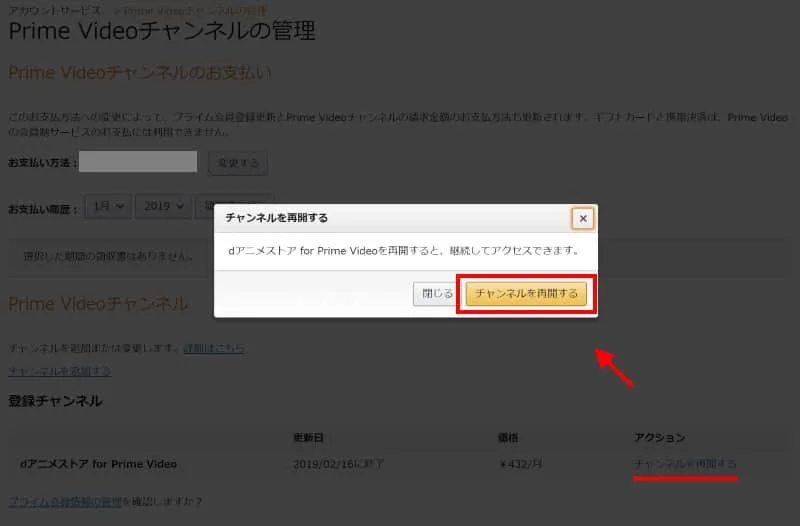Open the アカウントサービス breadcrumb link
Screen dimensions: 800x526
52,8
